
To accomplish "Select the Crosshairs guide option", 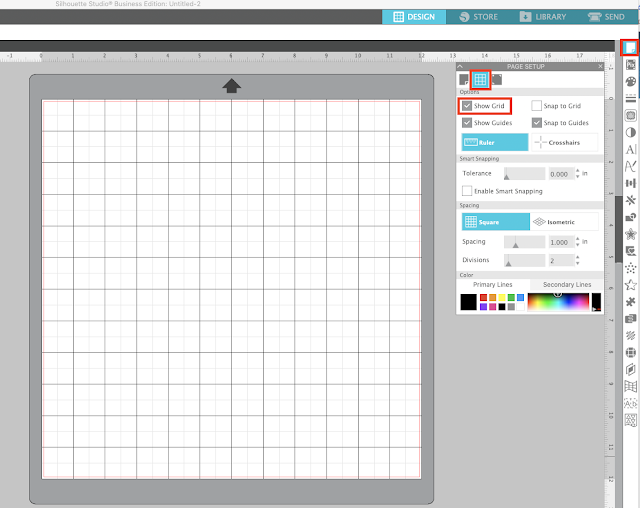I will tap(564, 142).
